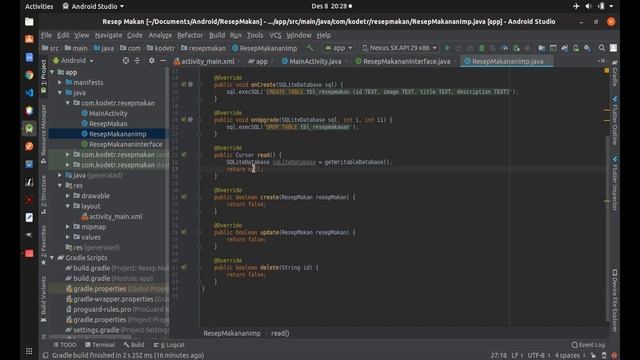
Task: Open the Project panel settings gear
Action: click(x=151, y=60)
